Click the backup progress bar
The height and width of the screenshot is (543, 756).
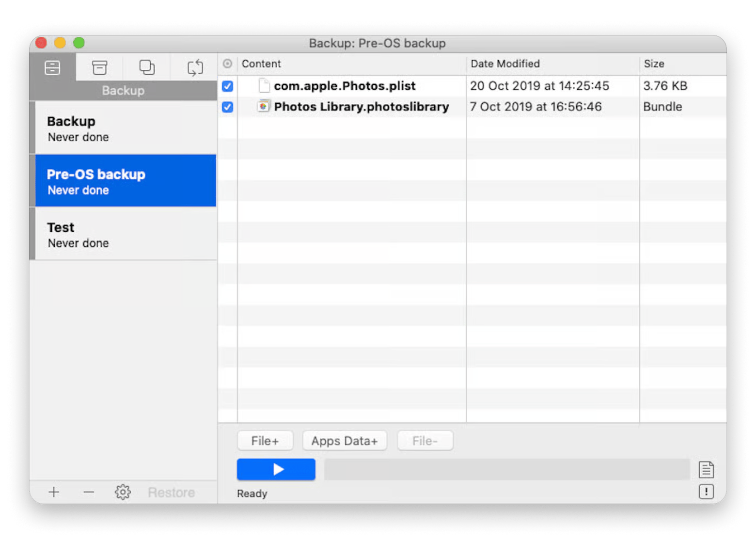tap(507, 469)
